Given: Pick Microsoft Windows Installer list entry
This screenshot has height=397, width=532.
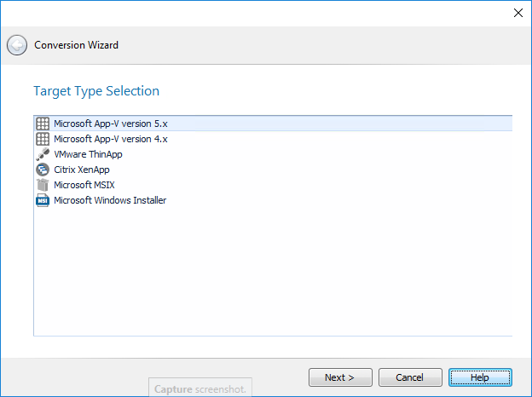Looking at the screenshot, I should point(110,200).
